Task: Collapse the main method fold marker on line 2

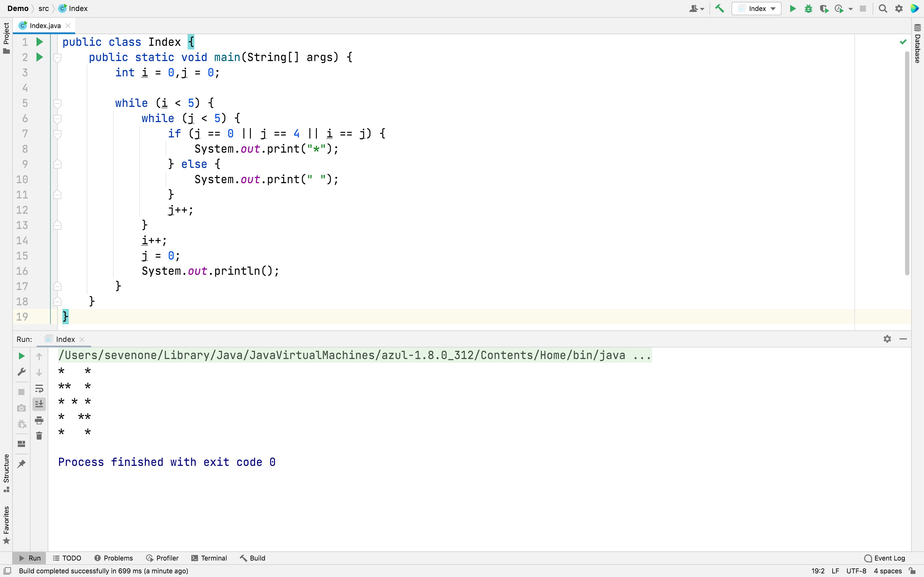Action: coord(57,57)
